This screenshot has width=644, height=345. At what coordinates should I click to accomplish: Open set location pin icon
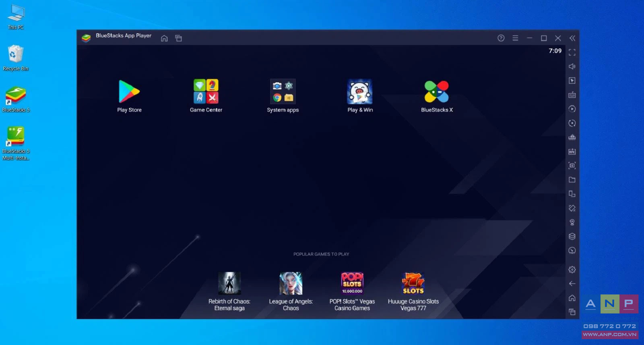[572, 222]
